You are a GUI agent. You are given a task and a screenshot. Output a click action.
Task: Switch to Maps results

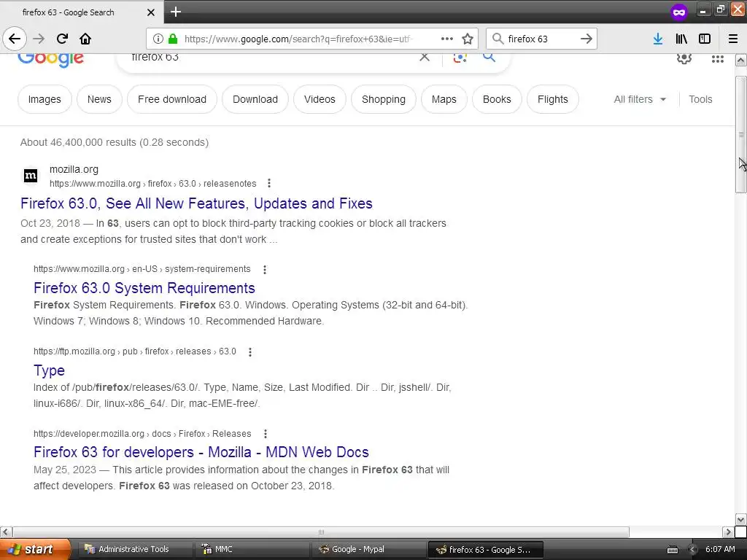coord(444,99)
